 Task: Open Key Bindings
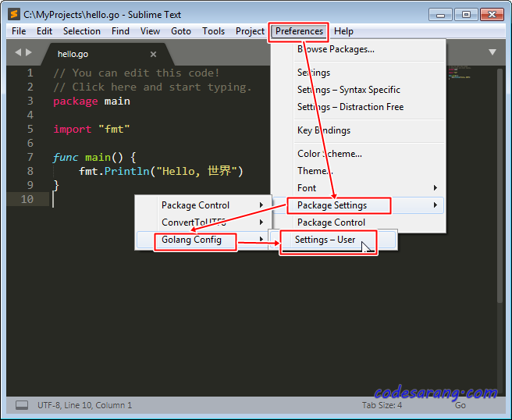[358, 130]
